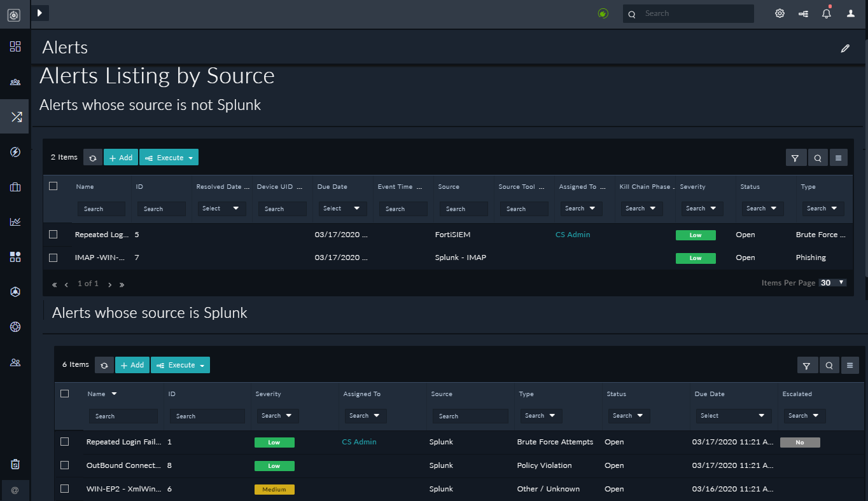Image resolution: width=868 pixels, height=501 pixels.
Task: Click the refresh icon next to 6 Items
Action: [104, 365]
